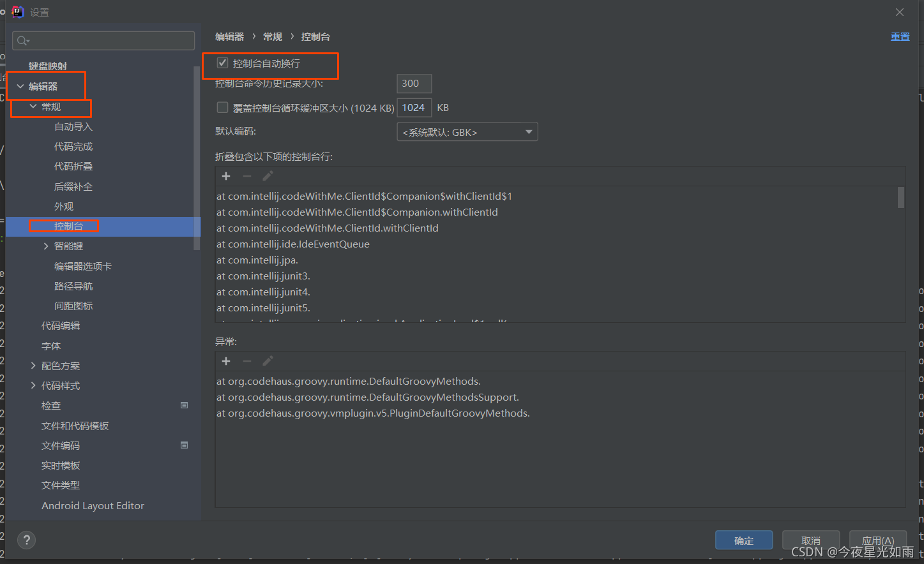This screenshot has height=564, width=924.
Task: Focus the settings search field
Action: 103,41
